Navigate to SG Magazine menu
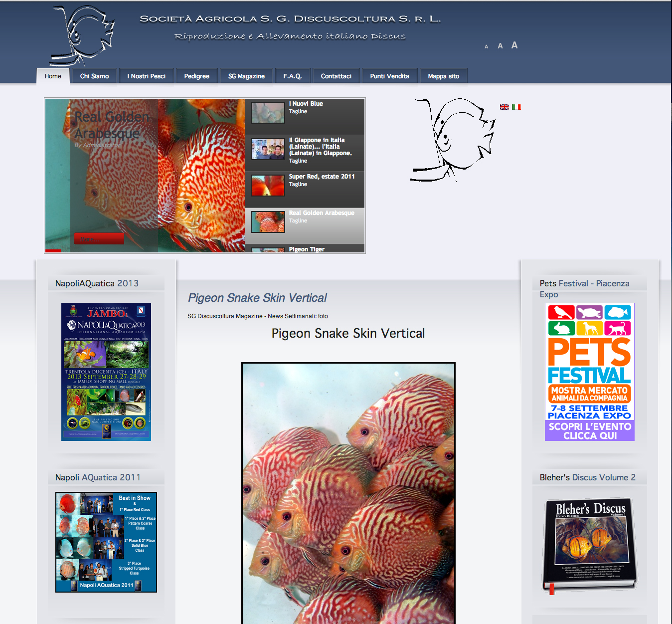Viewport: 672px width, 624px height. pyautogui.click(x=246, y=76)
